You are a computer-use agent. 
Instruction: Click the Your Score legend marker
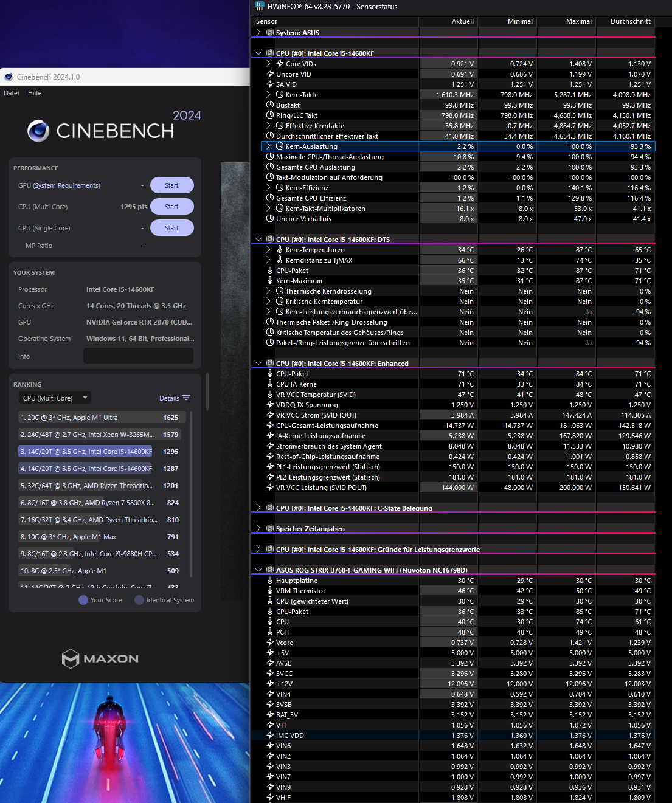click(83, 600)
